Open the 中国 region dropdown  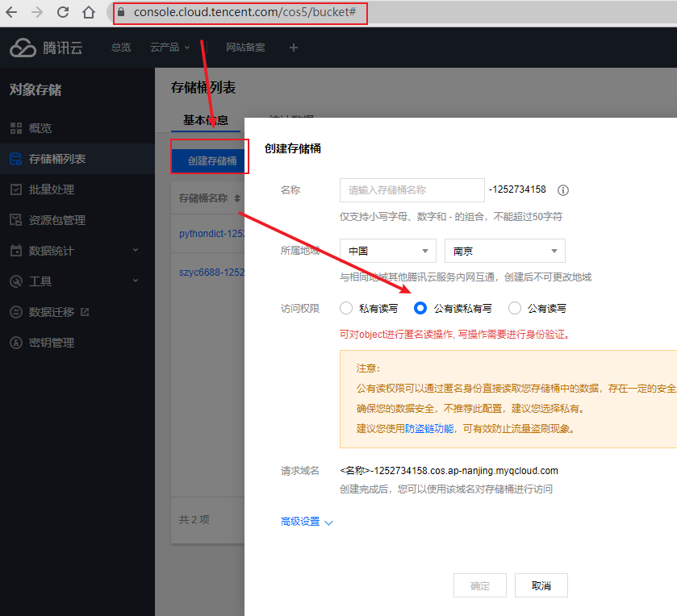click(x=387, y=251)
